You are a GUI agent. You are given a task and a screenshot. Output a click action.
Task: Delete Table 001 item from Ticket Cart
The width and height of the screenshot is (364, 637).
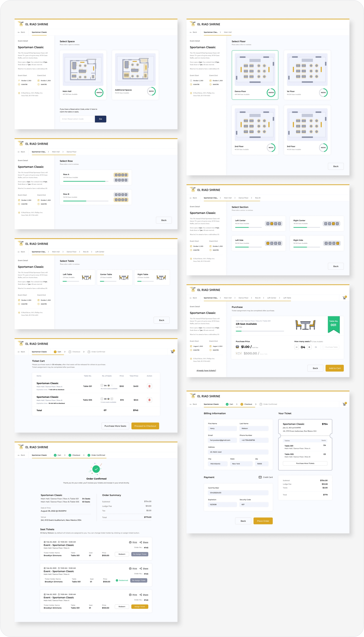coord(149,386)
